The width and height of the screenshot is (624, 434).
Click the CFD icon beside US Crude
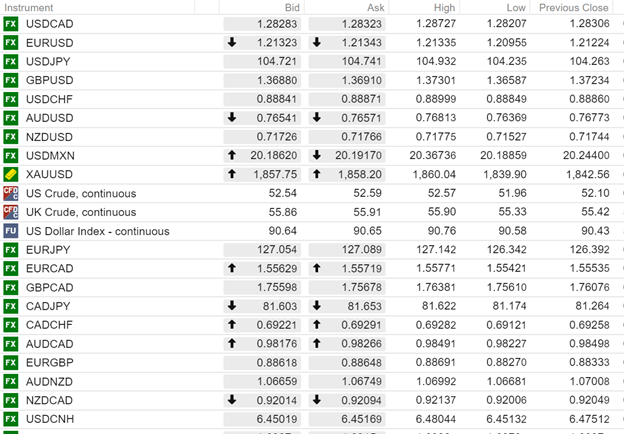click(x=11, y=193)
